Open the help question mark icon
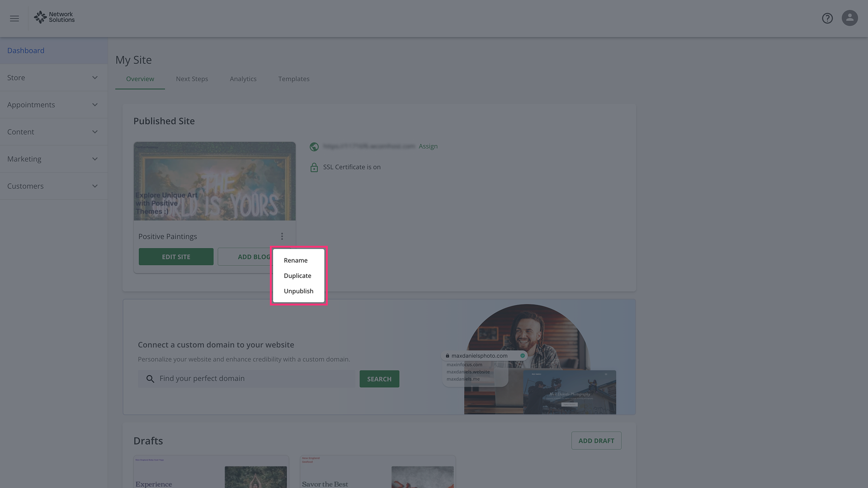 point(827,19)
